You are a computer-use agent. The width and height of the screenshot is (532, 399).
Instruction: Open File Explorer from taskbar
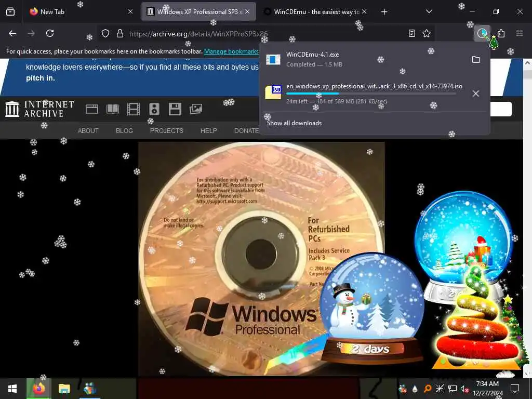[x=64, y=389]
